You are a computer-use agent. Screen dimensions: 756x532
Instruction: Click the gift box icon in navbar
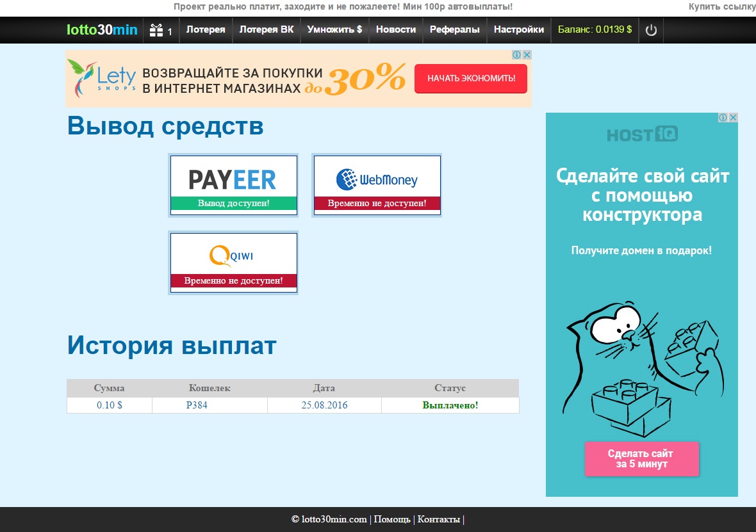point(156,30)
